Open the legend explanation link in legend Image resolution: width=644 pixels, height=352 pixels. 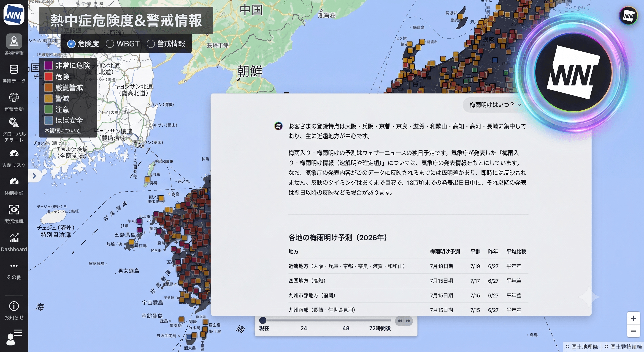[62, 130]
